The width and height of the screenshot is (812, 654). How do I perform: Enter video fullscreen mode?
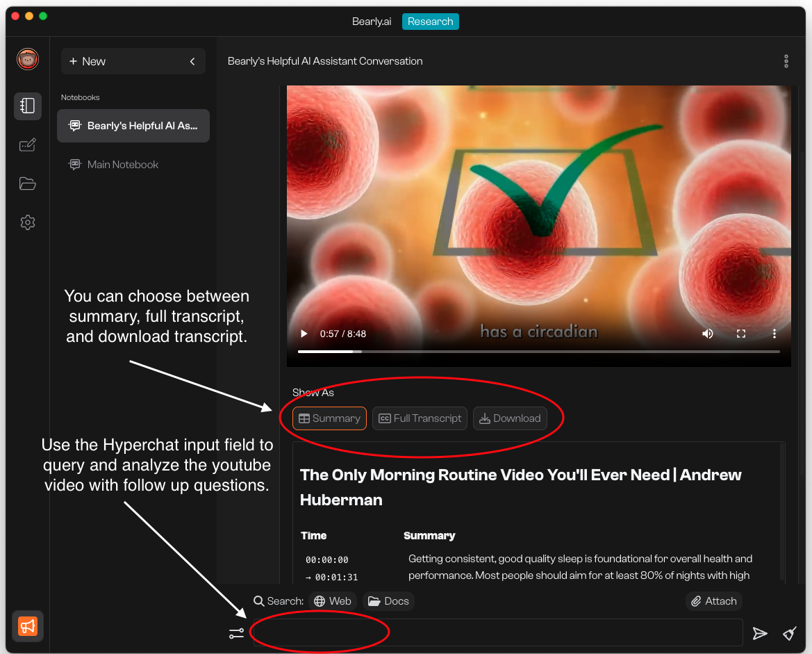[x=741, y=334]
